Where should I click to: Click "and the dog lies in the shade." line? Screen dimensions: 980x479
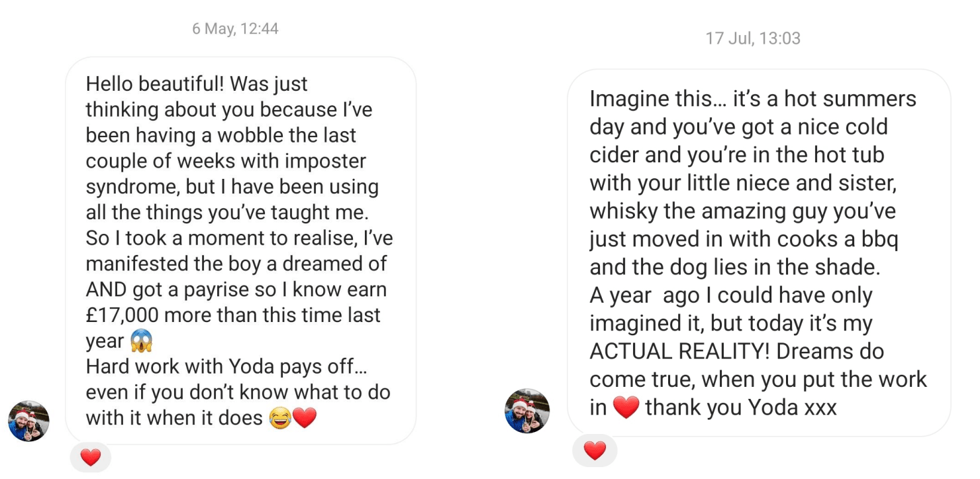(x=735, y=267)
